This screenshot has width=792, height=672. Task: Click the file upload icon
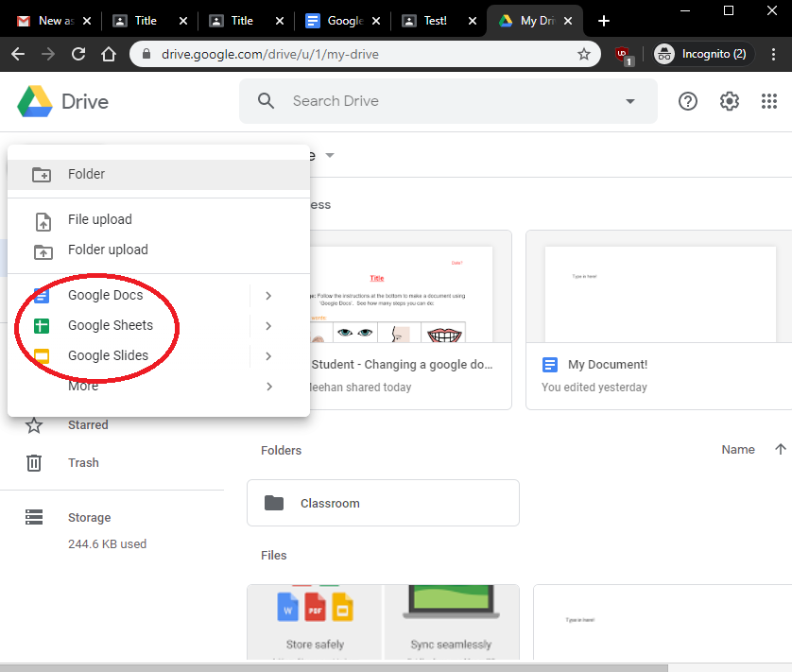click(x=43, y=221)
